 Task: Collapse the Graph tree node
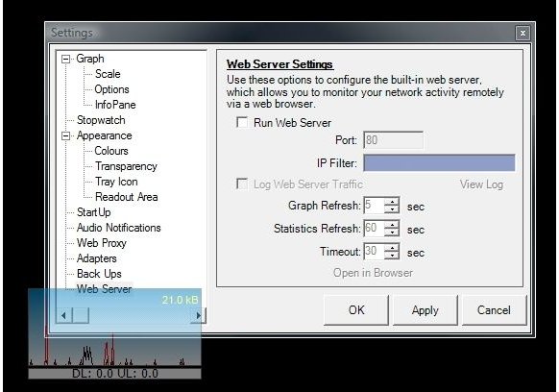[x=65, y=59]
